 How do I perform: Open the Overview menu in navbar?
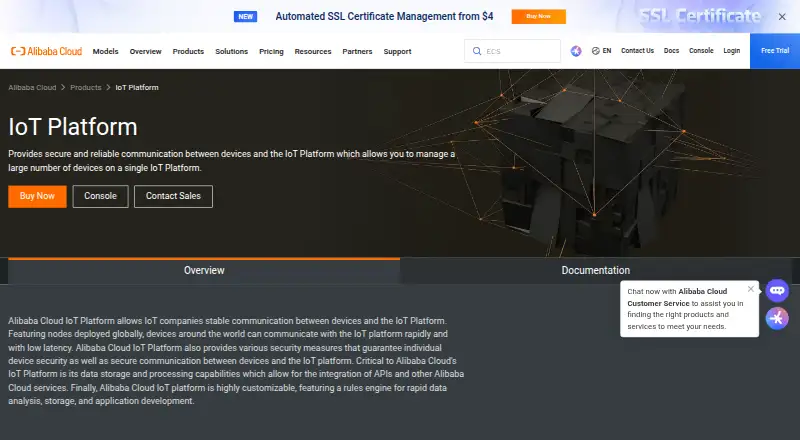click(145, 51)
